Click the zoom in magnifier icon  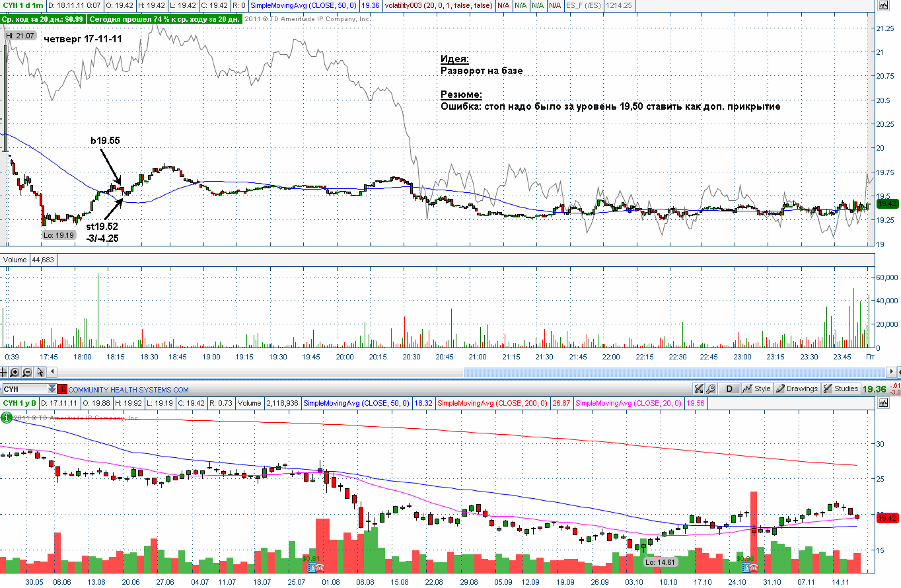(x=15, y=372)
